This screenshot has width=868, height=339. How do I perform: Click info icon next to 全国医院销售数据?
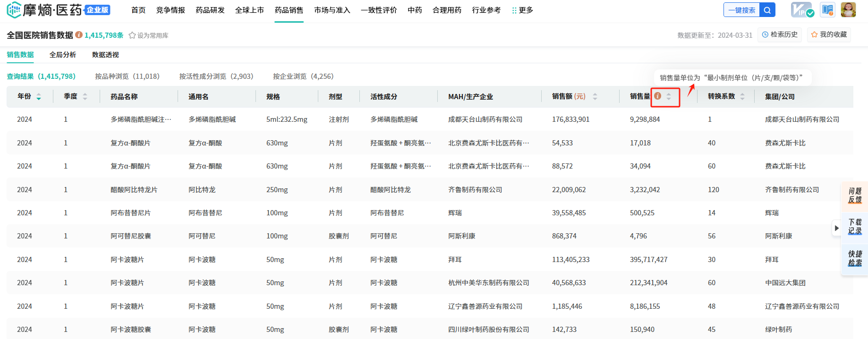pos(79,35)
